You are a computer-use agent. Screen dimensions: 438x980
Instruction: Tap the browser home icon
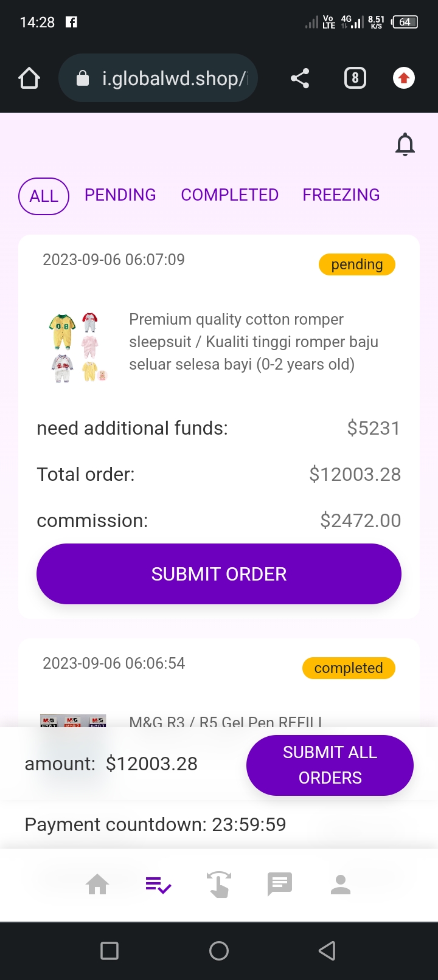point(29,78)
